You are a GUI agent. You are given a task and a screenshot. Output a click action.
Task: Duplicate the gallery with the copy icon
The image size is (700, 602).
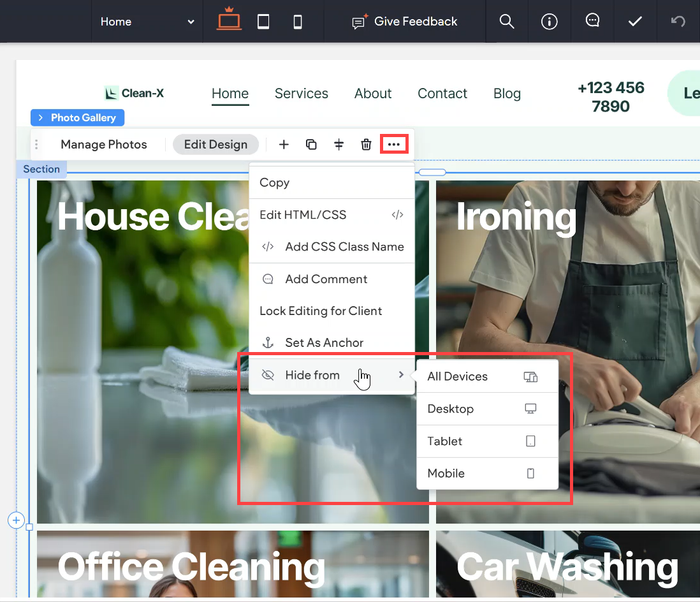pyautogui.click(x=311, y=144)
